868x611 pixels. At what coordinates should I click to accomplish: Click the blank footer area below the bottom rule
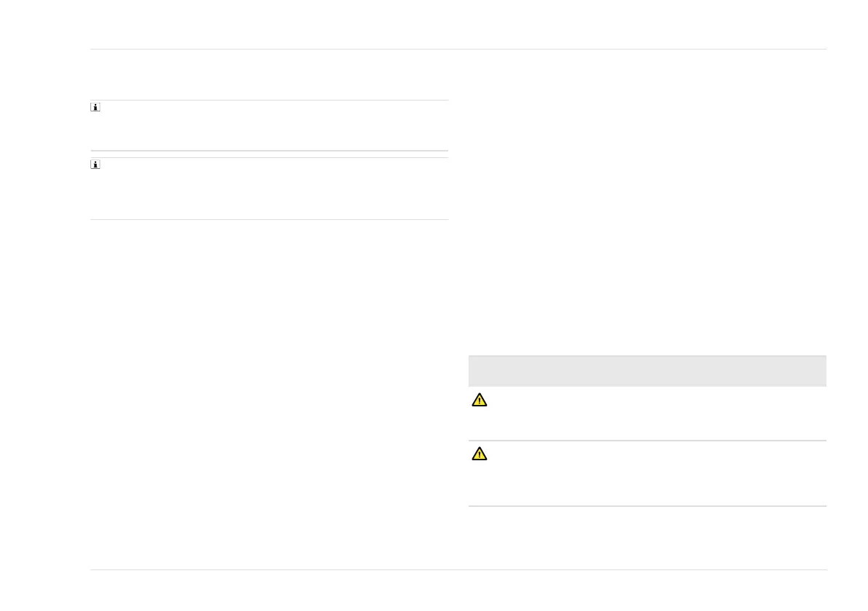coord(458,590)
